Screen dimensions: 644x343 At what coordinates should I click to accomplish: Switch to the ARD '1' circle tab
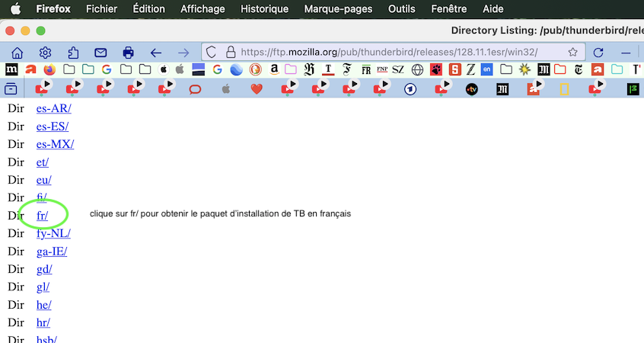point(410,89)
